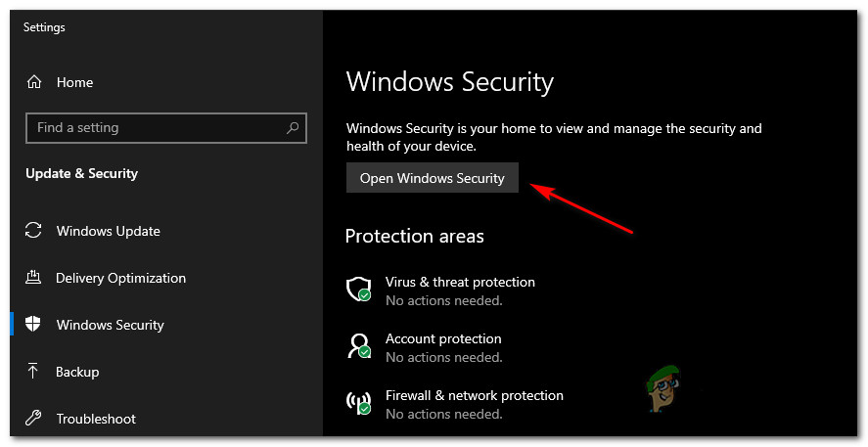868x447 pixels.
Task: Open the Delivery Optimization settings page
Action: pos(120,278)
